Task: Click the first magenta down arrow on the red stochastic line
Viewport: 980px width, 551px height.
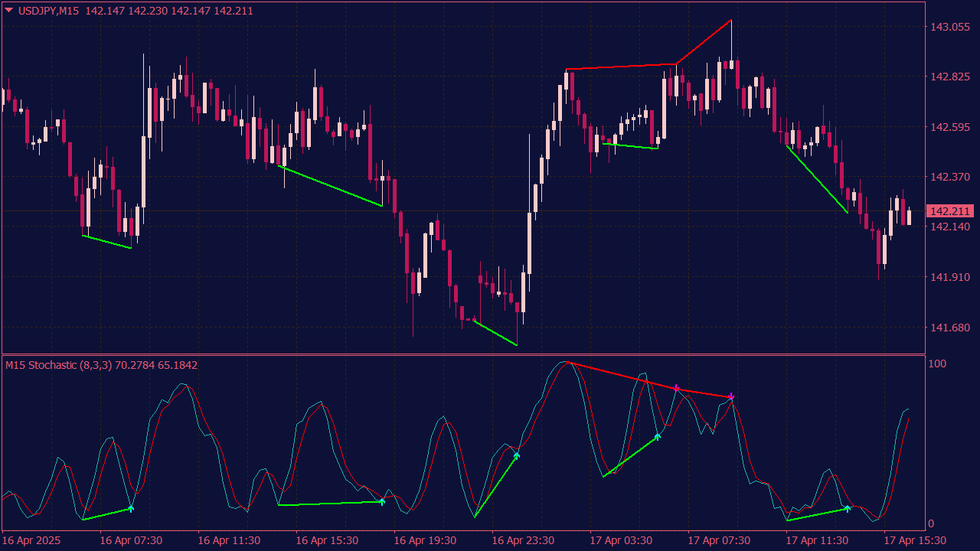Action: point(676,388)
